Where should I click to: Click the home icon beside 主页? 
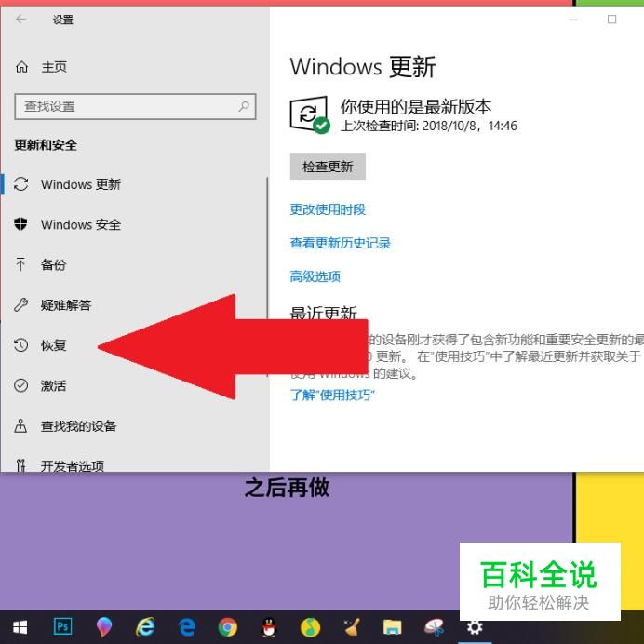coord(21,66)
